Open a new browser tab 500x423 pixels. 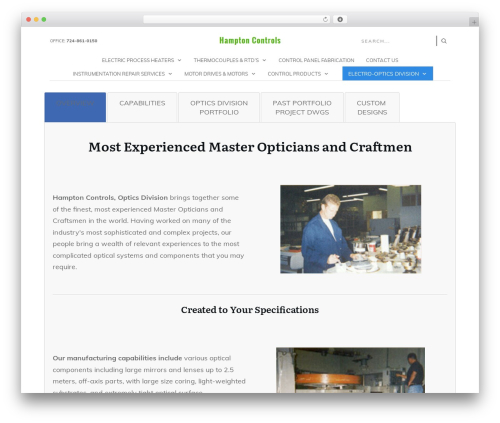(x=474, y=22)
